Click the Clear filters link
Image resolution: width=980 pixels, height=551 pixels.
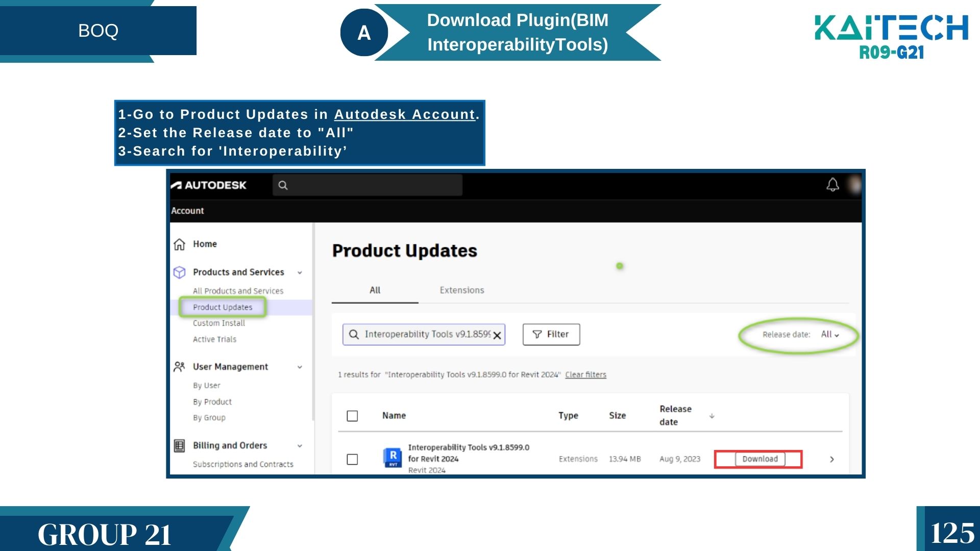tap(585, 374)
